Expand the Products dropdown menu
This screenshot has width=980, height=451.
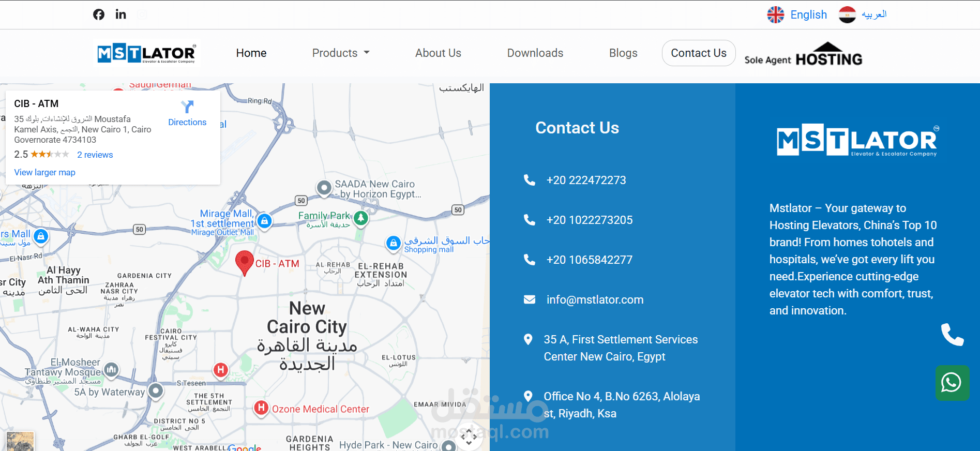(x=341, y=53)
